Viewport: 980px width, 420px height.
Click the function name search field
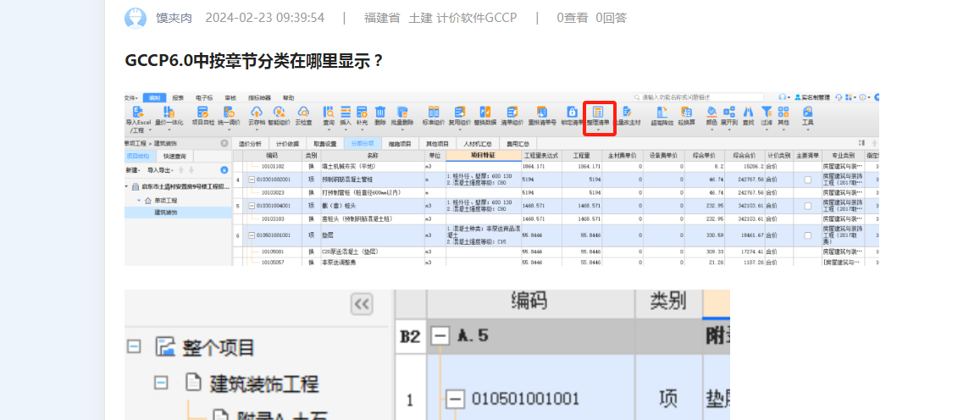[697, 97]
